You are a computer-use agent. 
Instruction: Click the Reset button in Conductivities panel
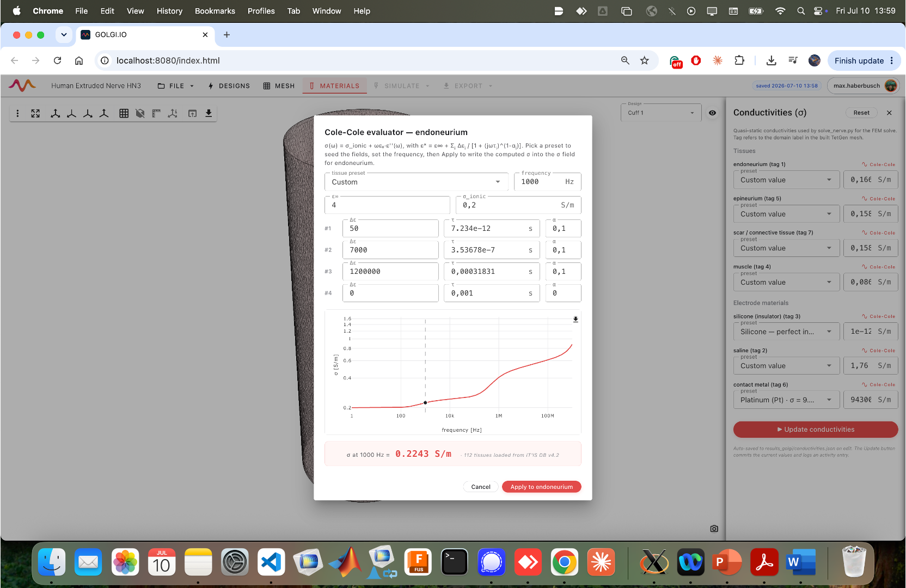pos(861,113)
